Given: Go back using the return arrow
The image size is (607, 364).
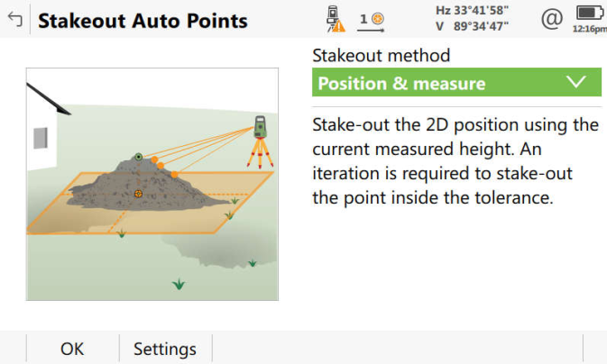Looking at the screenshot, I should coord(14,20).
